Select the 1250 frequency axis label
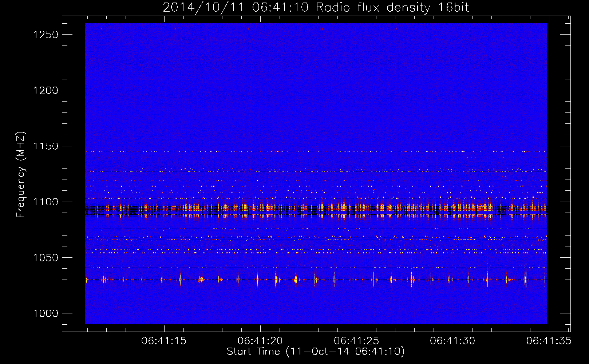This screenshot has height=364, width=589. tap(46, 35)
